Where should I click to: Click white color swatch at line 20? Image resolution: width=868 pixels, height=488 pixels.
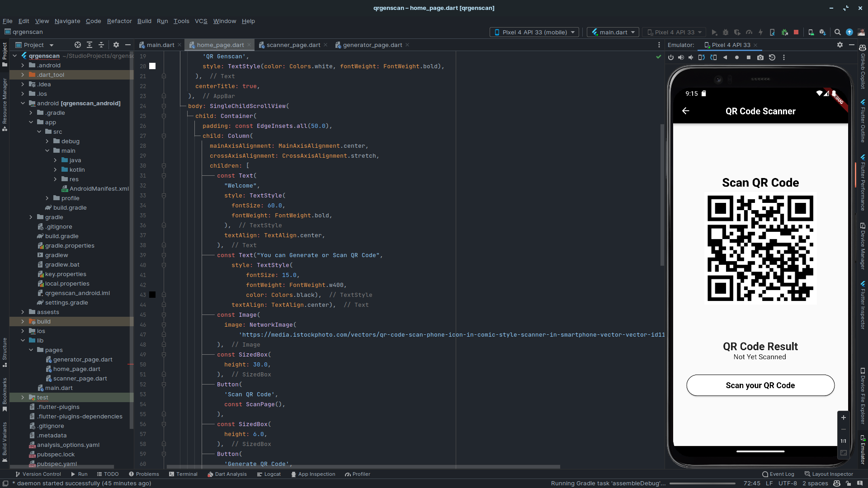[x=152, y=66]
